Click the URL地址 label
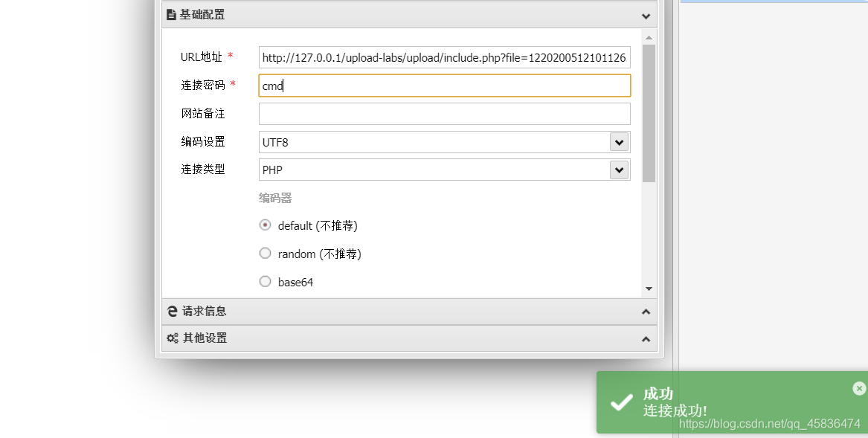The image size is (868, 438). click(202, 57)
